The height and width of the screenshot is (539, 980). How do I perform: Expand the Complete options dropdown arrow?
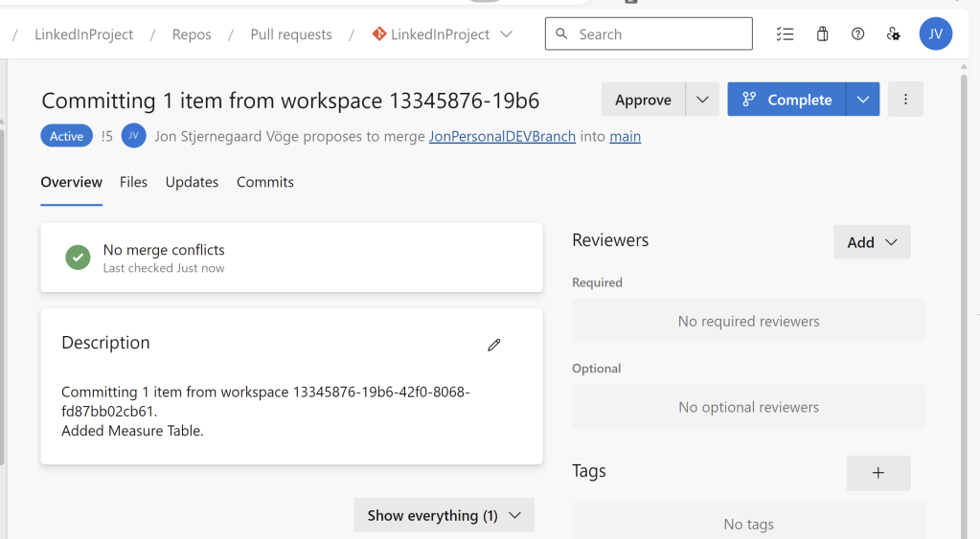863,100
